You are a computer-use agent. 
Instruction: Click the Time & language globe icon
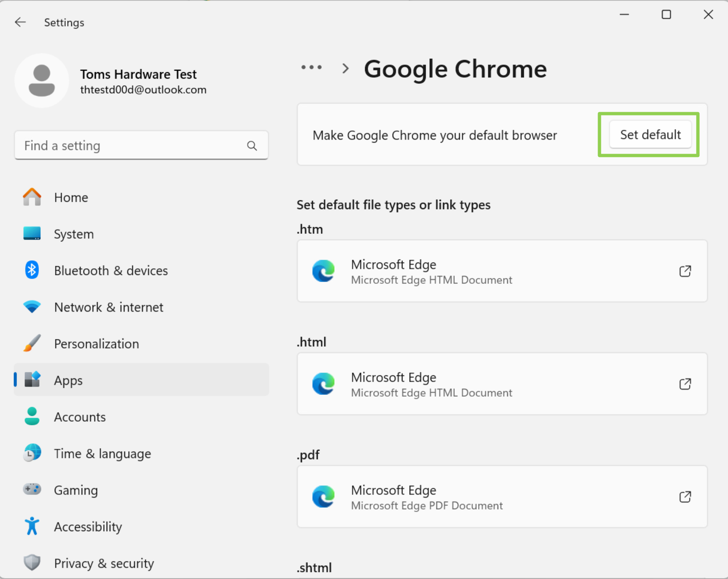tap(32, 453)
